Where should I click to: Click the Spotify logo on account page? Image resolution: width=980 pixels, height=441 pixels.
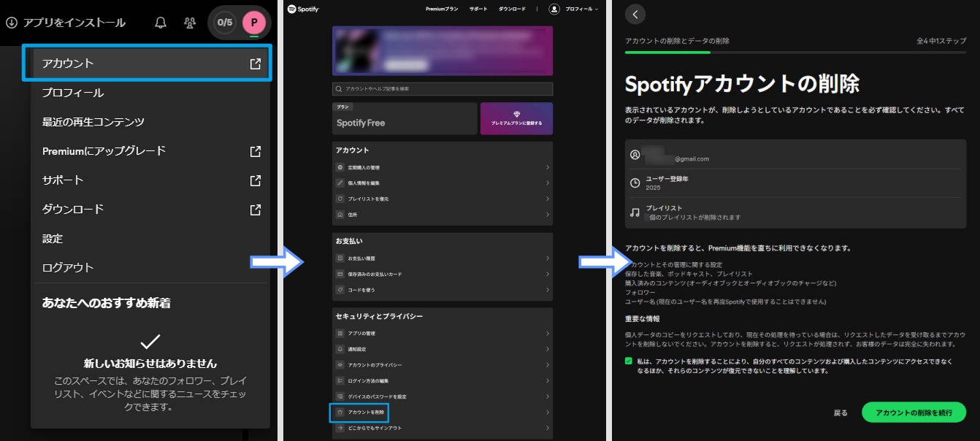coord(303,9)
